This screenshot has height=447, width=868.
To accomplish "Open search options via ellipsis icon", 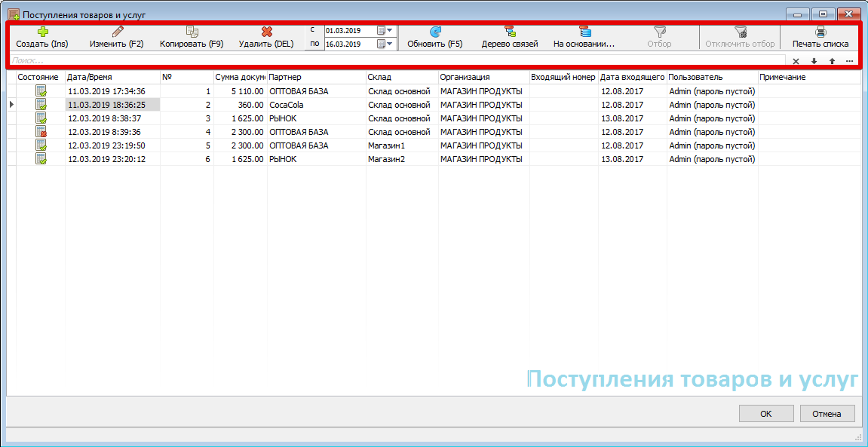I will (850, 61).
